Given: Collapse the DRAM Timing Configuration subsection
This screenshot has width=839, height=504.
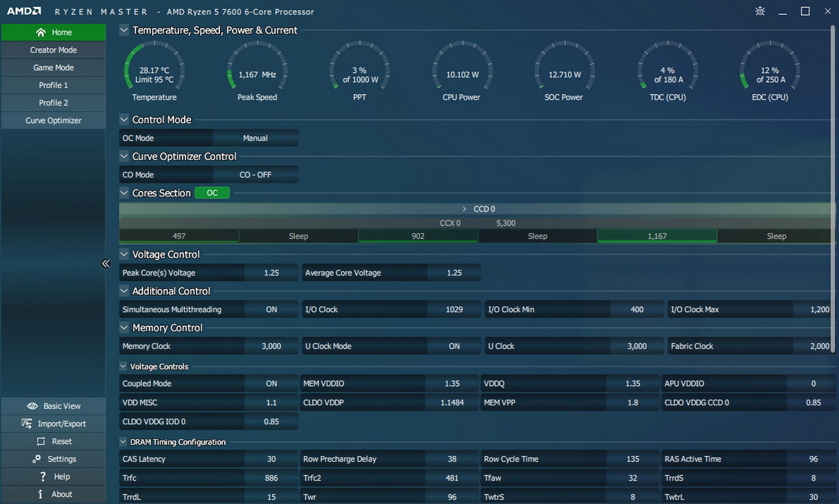Looking at the screenshot, I should coord(123,442).
